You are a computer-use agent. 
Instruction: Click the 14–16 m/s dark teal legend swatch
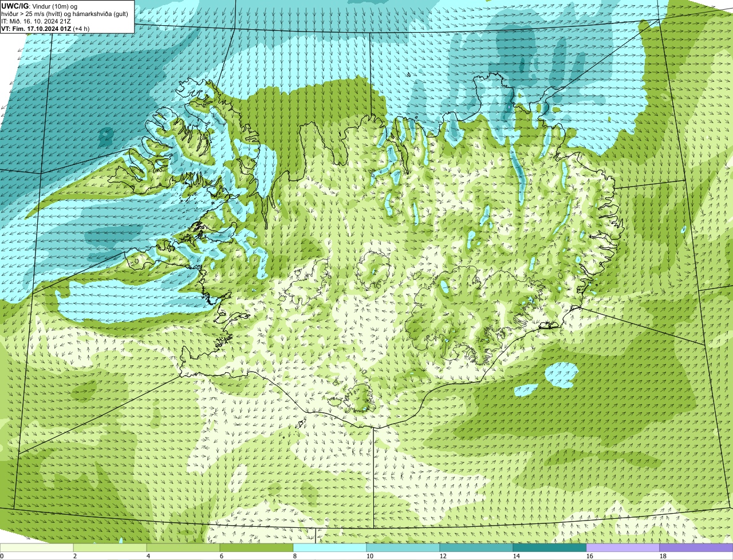tap(550, 547)
